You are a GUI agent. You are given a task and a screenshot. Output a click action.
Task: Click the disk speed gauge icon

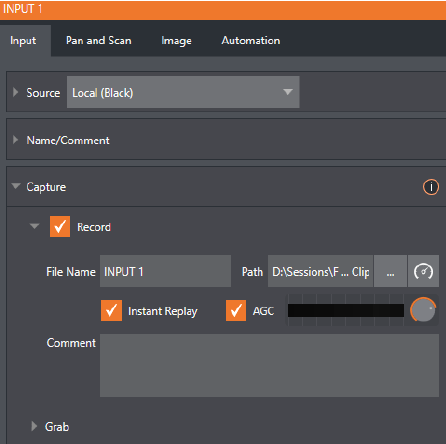pos(423,271)
